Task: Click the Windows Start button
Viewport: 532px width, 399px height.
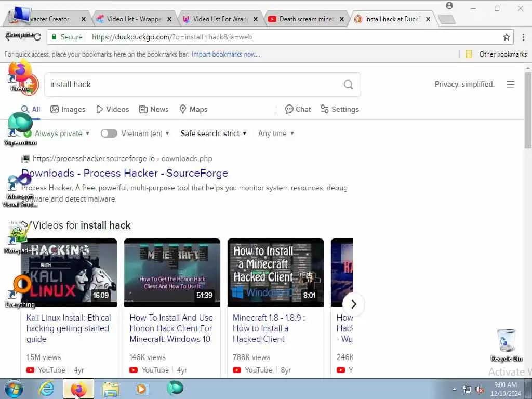Action: click(14, 389)
